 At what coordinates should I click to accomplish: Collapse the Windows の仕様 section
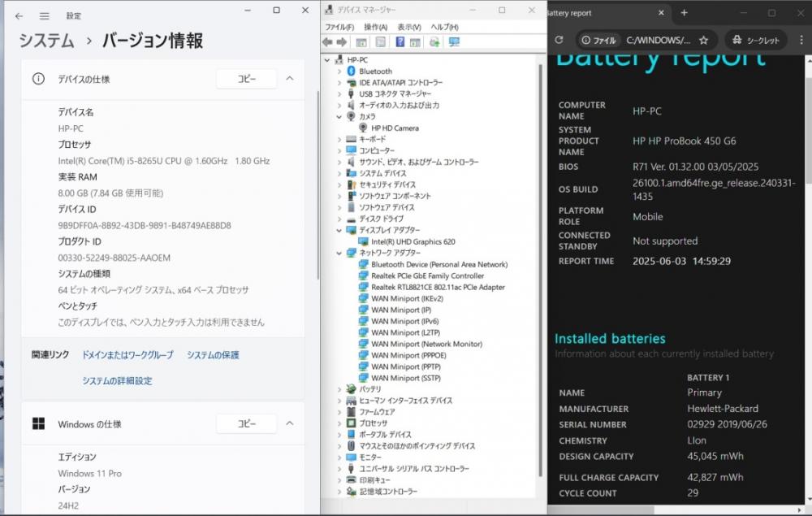click(290, 424)
